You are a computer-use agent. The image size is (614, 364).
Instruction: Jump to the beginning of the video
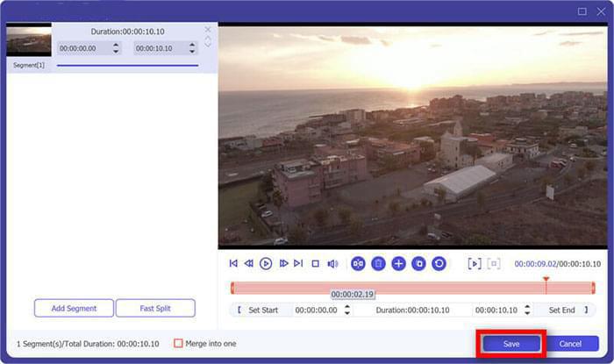tap(233, 263)
